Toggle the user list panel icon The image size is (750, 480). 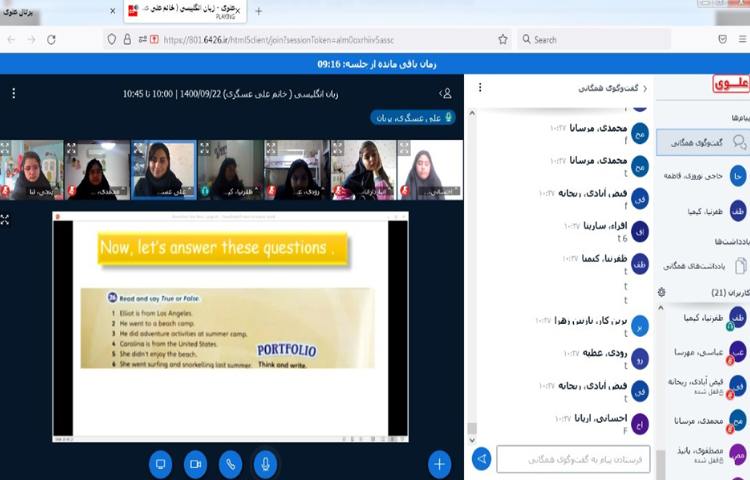[446, 93]
